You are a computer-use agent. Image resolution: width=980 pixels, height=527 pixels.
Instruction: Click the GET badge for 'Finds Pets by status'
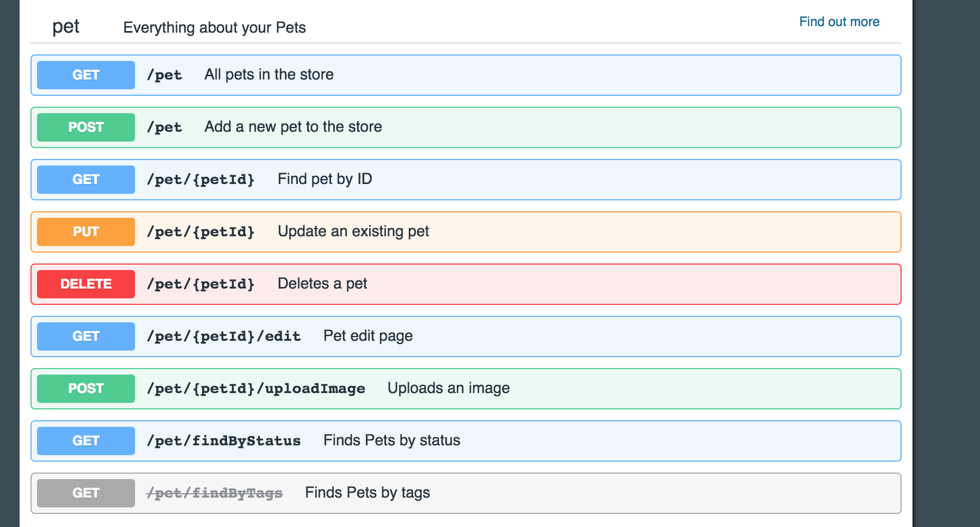tap(86, 441)
